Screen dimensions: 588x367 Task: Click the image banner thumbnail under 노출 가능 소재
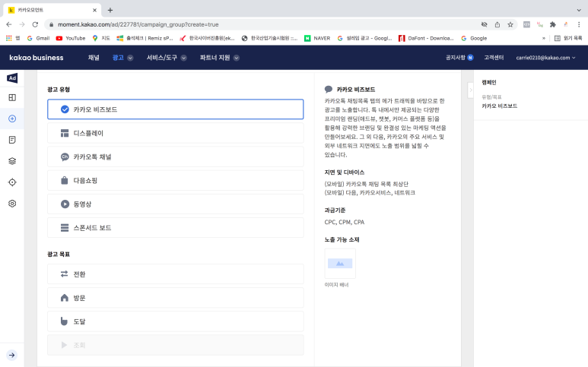pyautogui.click(x=340, y=264)
